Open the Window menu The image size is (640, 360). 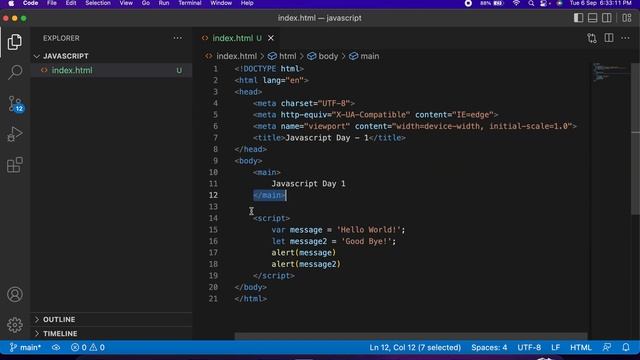(221, 3)
